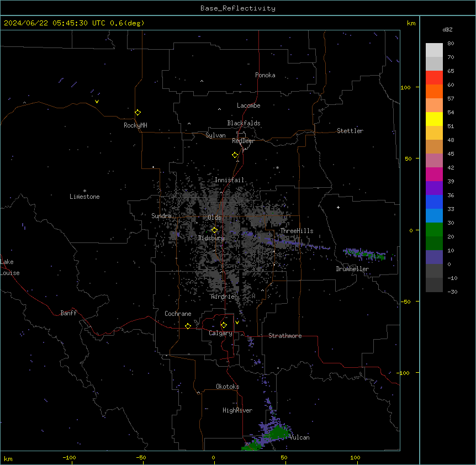The height and width of the screenshot is (465, 476).
Task: Click the yellow v marker northwest of RockyMH
Action: click(x=97, y=102)
